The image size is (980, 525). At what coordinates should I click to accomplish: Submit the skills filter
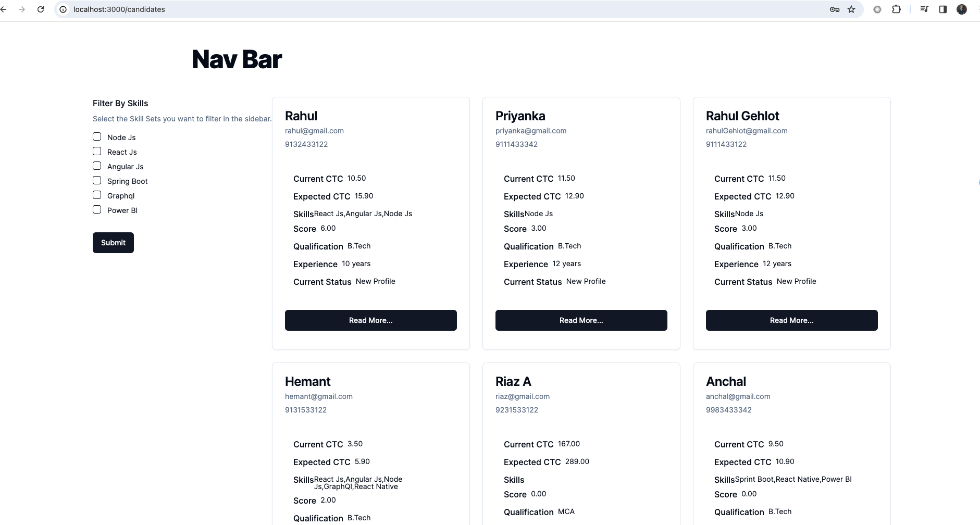[x=113, y=243]
